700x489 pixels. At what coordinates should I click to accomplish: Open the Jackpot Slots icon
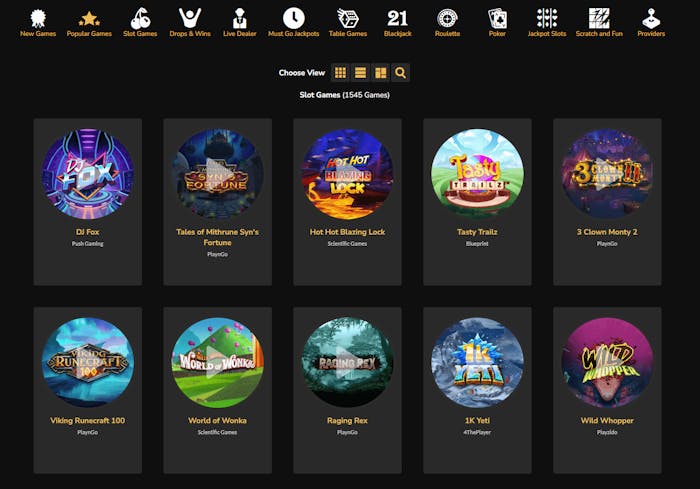(547, 18)
